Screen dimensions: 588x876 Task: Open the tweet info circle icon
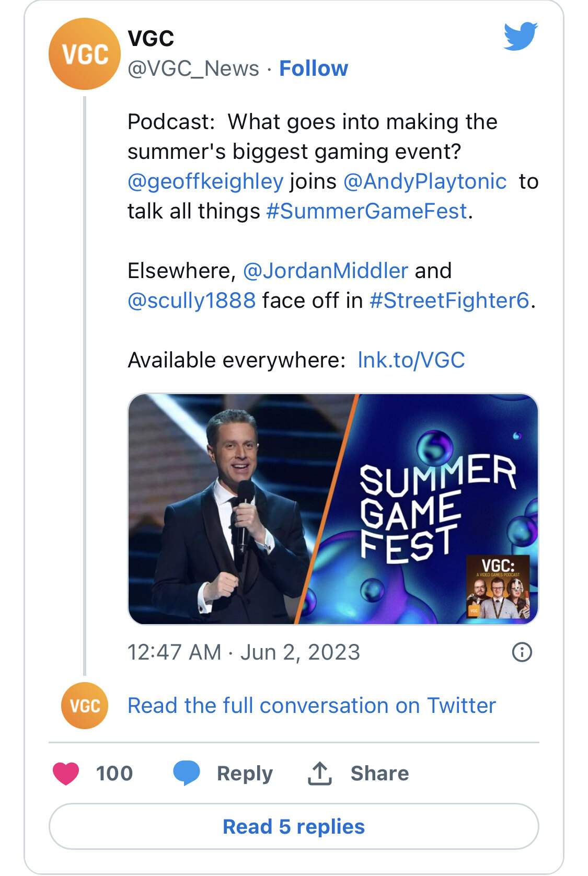(522, 652)
